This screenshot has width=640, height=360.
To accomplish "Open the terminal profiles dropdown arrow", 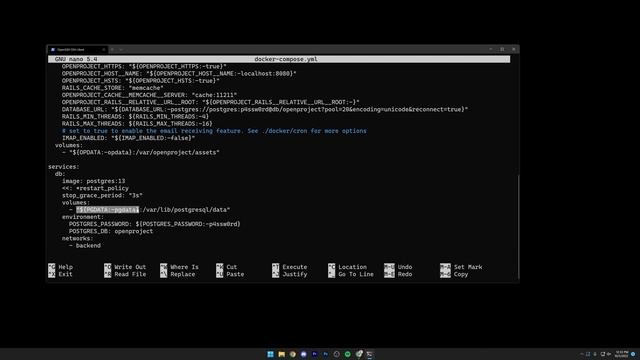I will [121, 49].
